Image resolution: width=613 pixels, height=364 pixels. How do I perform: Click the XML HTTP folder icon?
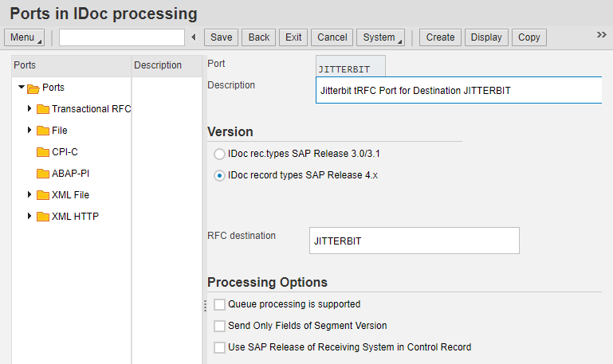coord(43,217)
